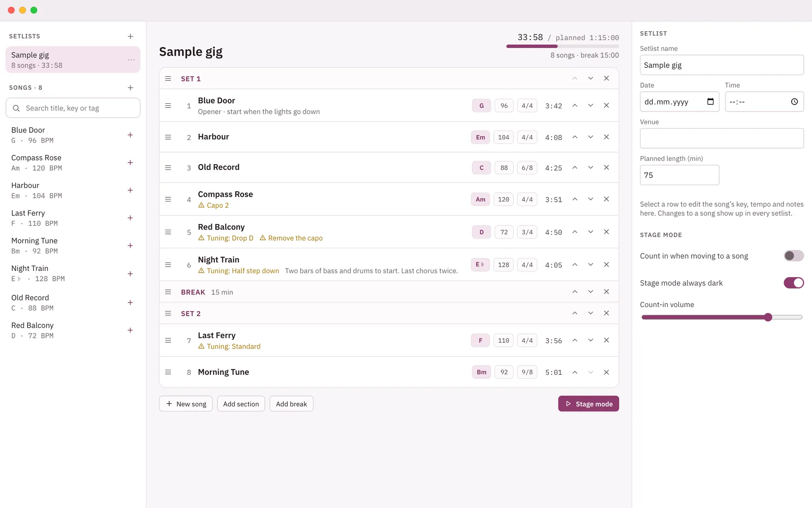This screenshot has height=508, width=812.
Task: Move Morning Tune up one position
Action: click(x=575, y=372)
